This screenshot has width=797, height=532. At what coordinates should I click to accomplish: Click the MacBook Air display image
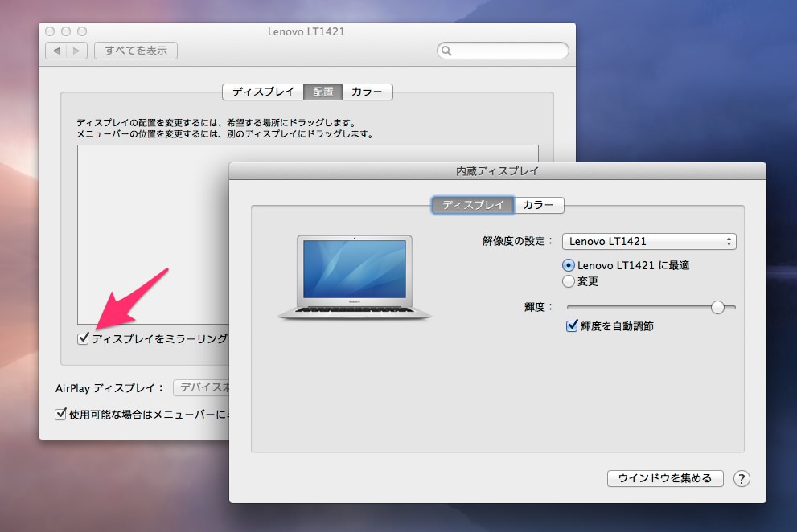pos(355,277)
